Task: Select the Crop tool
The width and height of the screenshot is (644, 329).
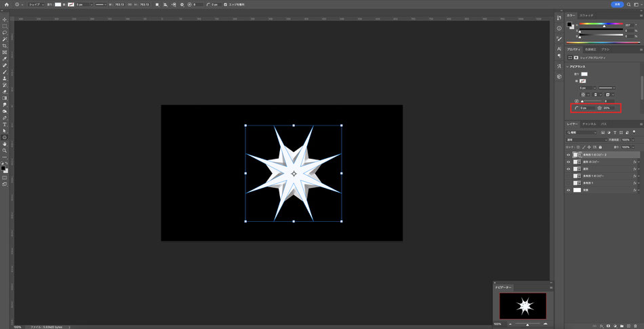Action: 5,45
